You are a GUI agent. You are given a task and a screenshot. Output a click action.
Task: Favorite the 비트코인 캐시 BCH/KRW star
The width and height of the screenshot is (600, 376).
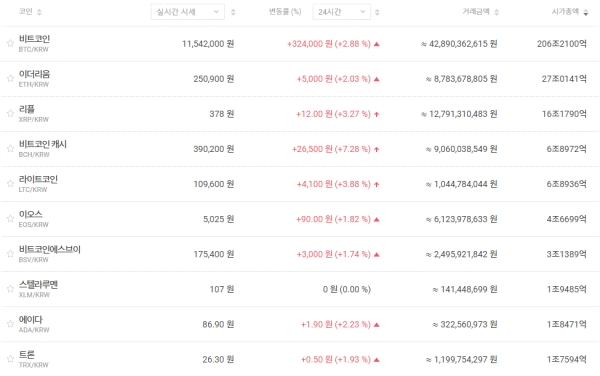pyautogui.click(x=10, y=148)
